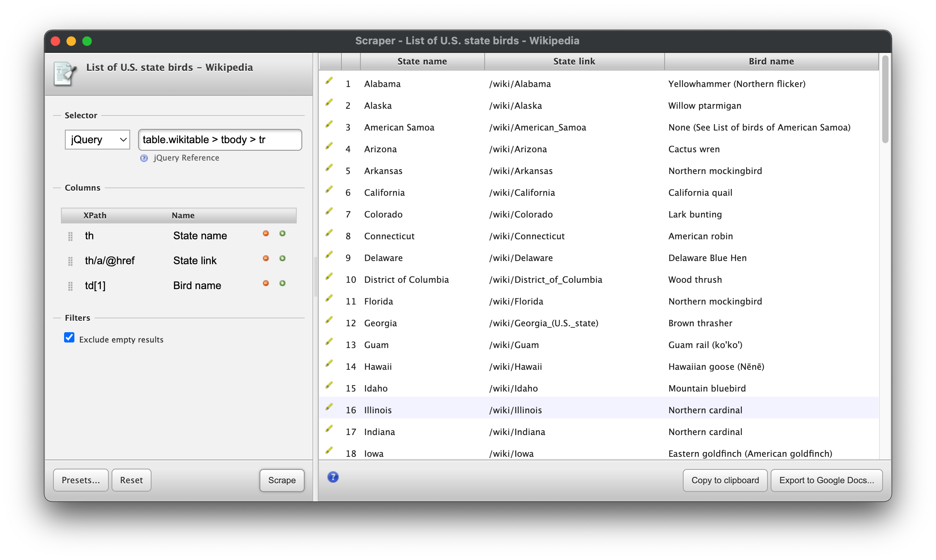Screen dimensions: 936x560
Task: Click the selector input with table.wikitable
Action: click(x=220, y=140)
